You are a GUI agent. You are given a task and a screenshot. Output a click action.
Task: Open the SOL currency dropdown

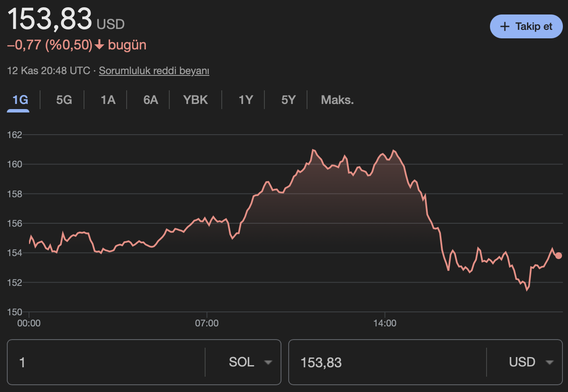[x=250, y=362]
